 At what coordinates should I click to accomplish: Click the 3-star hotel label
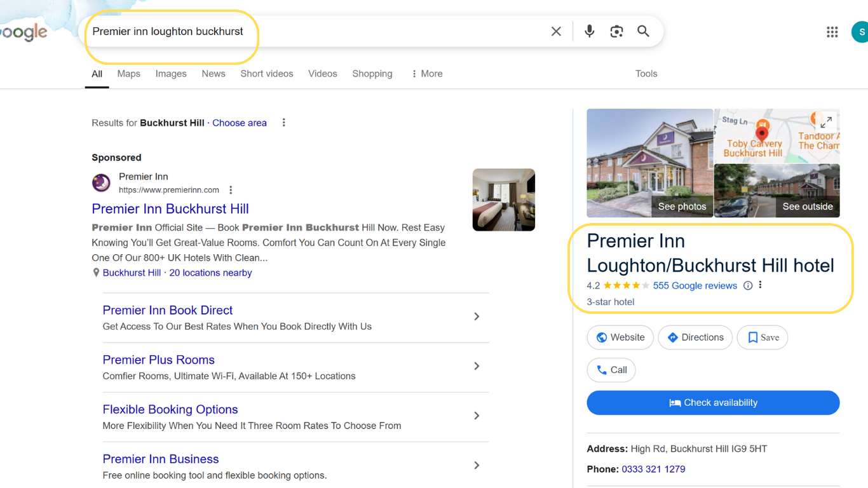(x=611, y=302)
